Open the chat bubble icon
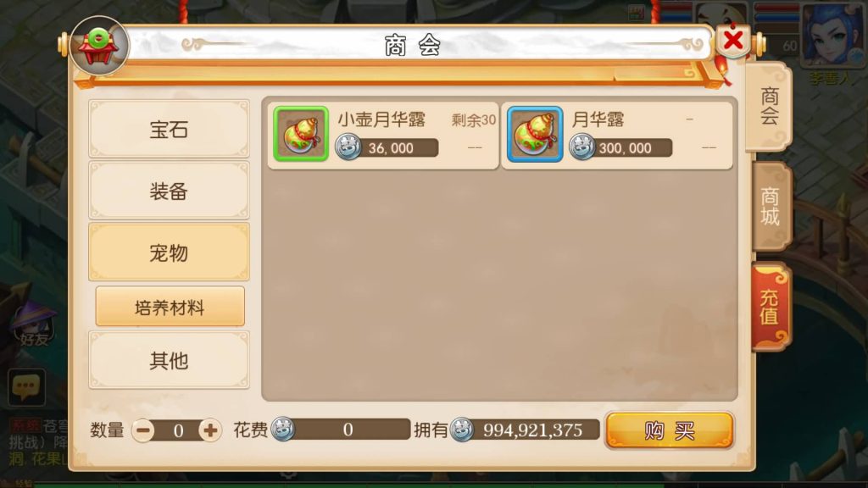Screen dimensions: 868x488 (26, 386)
